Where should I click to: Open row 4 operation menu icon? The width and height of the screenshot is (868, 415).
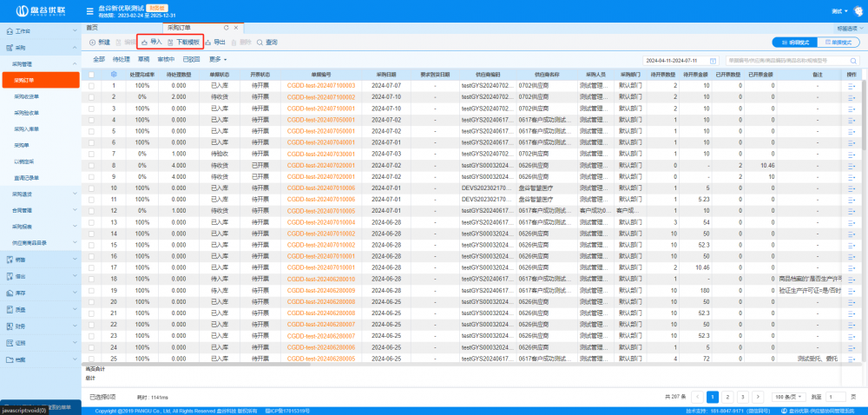851,120
